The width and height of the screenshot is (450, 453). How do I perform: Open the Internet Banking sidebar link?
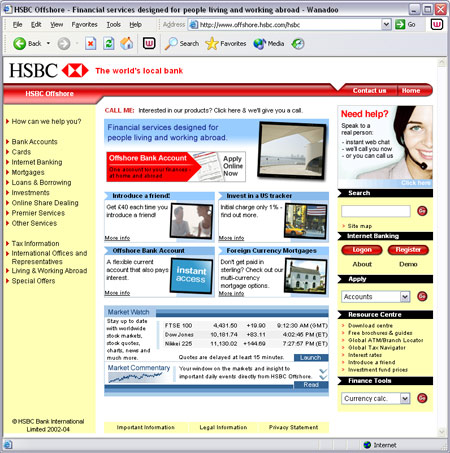(x=37, y=162)
